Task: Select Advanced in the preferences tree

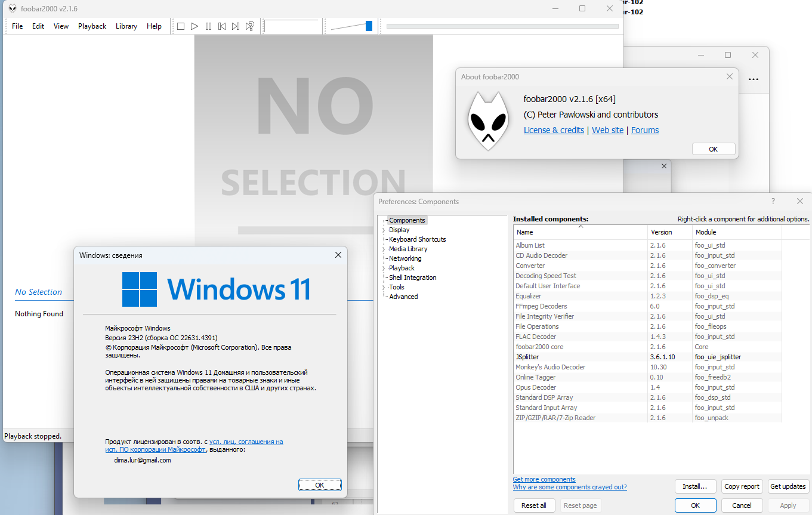Action: [x=403, y=297]
